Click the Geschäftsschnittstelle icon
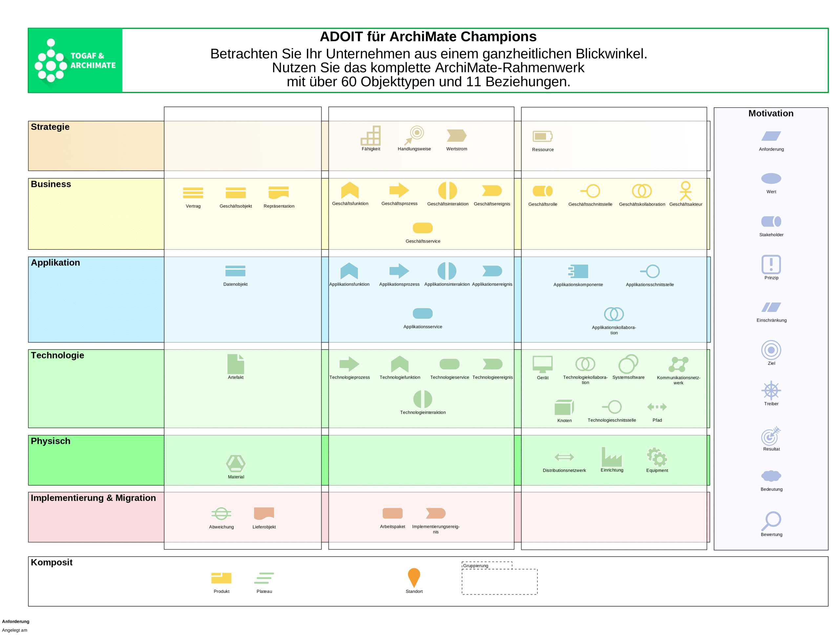This screenshot has height=635, width=840. [x=590, y=191]
